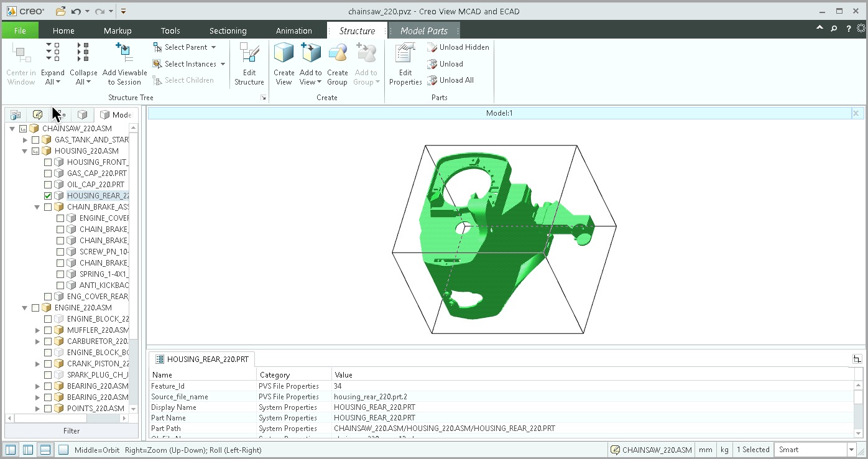The image size is (868, 459).
Task: Click the Create View tool
Action: click(x=284, y=62)
